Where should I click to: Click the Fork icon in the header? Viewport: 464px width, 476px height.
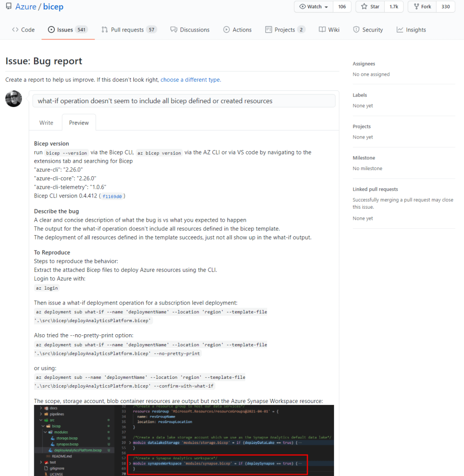coord(417,7)
